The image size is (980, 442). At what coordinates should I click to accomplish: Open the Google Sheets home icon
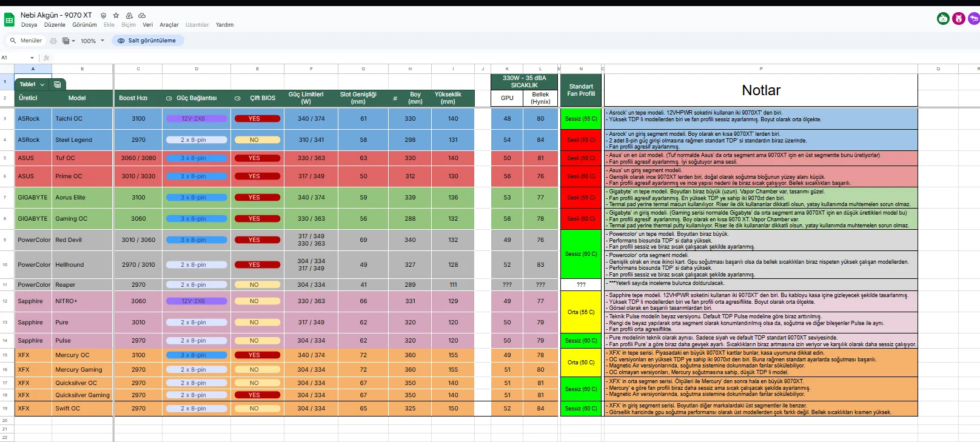(x=9, y=20)
